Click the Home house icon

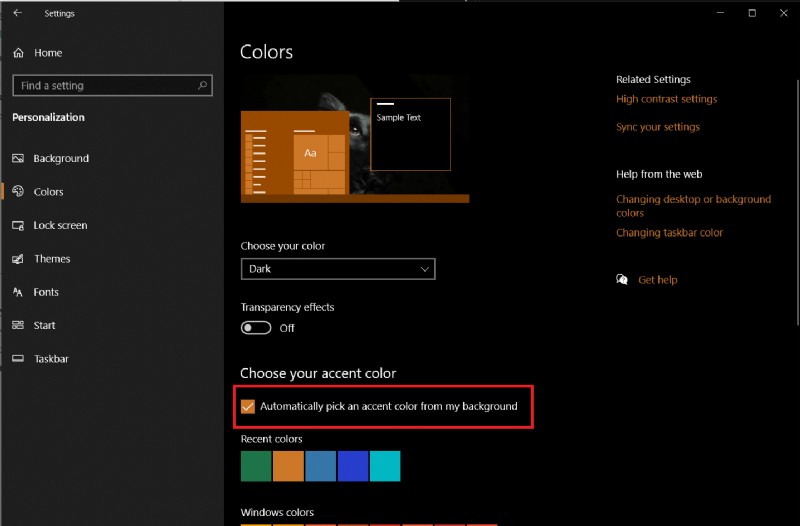tap(18, 53)
